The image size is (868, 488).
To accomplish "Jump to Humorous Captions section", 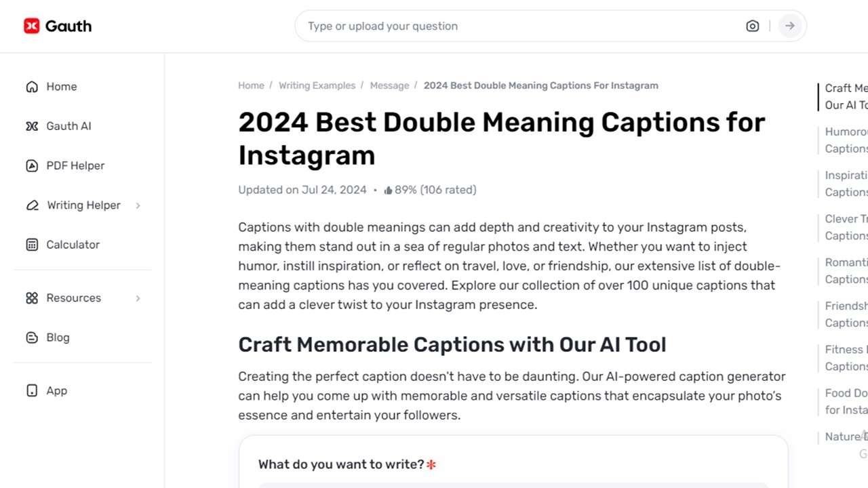I will 844,140.
